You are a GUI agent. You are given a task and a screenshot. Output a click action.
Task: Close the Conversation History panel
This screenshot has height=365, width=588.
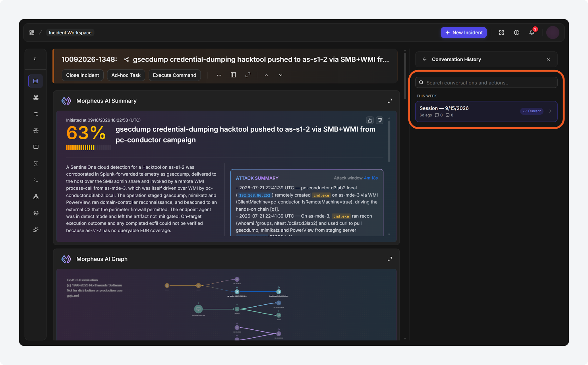tap(548, 59)
